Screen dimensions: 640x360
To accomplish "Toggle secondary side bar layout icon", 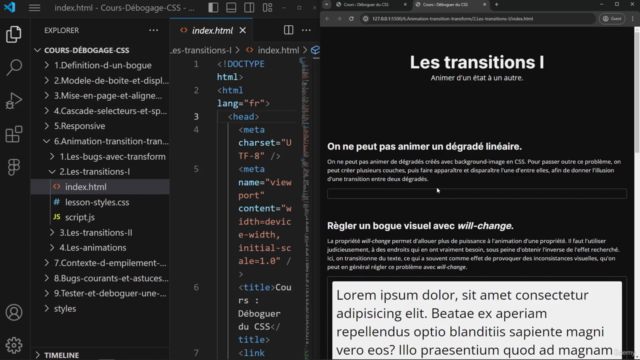I will [x=249, y=8].
